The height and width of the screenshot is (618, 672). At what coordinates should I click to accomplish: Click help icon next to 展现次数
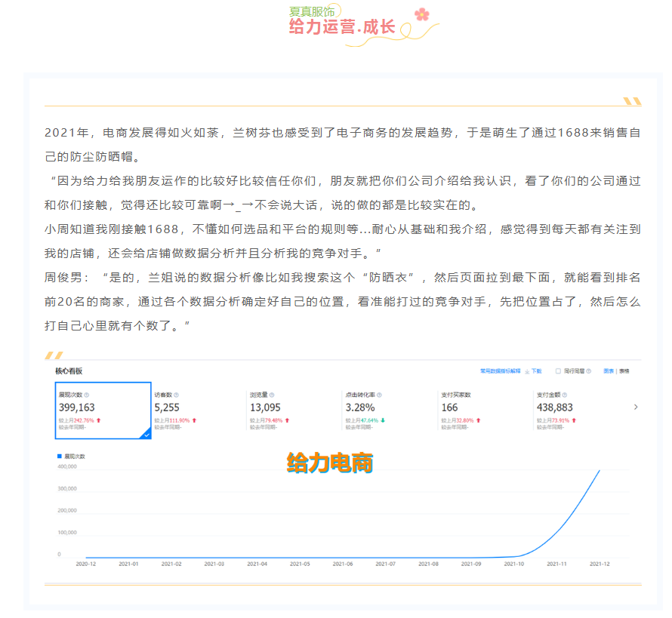click(x=87, y=395)
